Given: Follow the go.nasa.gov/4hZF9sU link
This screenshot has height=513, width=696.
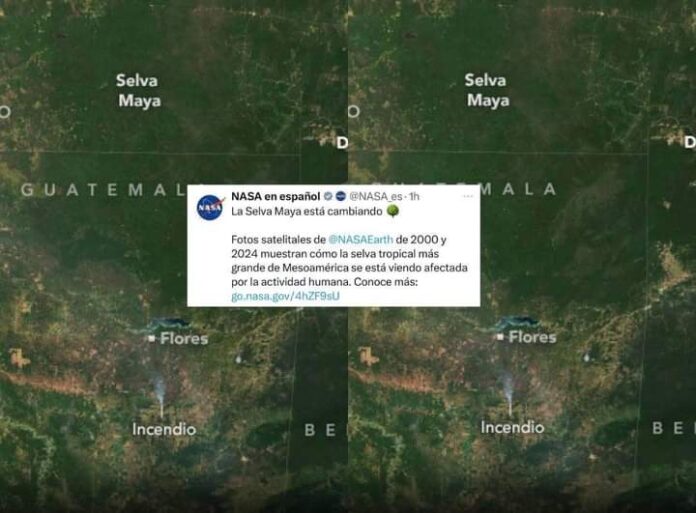Looking at the screenshot, I should pos(285,296).
